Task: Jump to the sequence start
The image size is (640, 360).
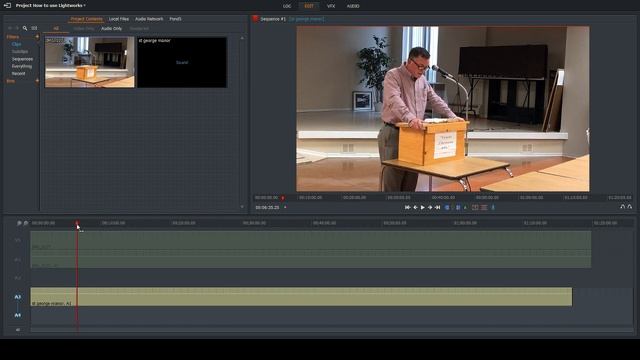Action: [407, 207]
